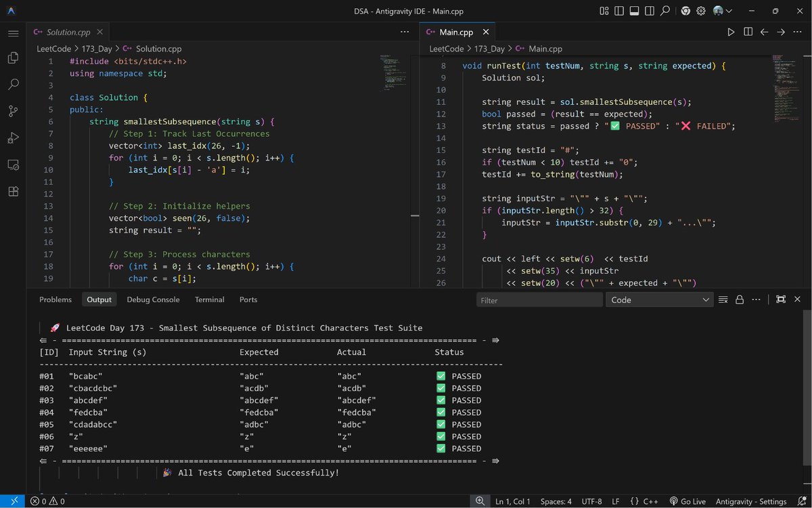Change indentation via Spaces: 4

tap(556, 501)
